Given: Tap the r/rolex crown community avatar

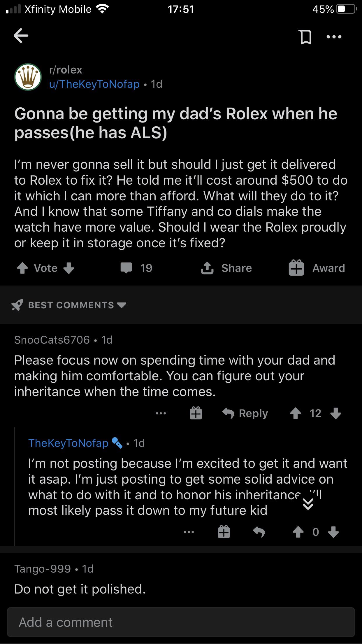Looking at the screenshot, I should (x=27, y=77).
